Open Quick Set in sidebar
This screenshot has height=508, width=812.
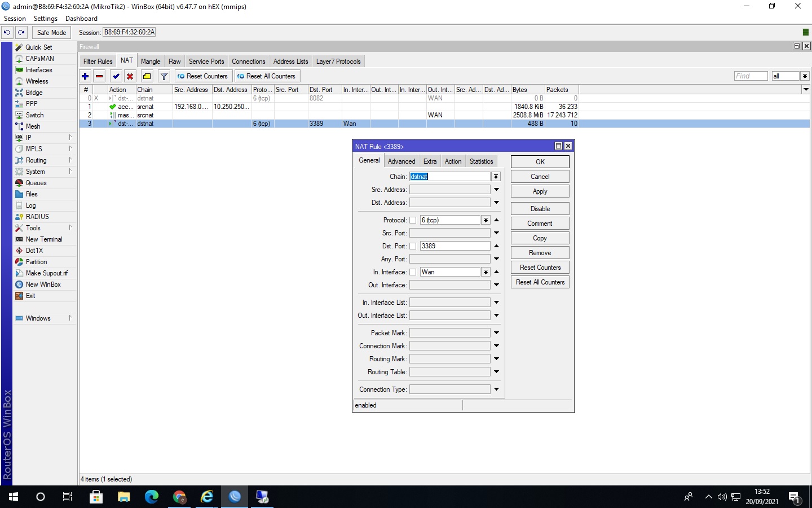tap(39, 47)
